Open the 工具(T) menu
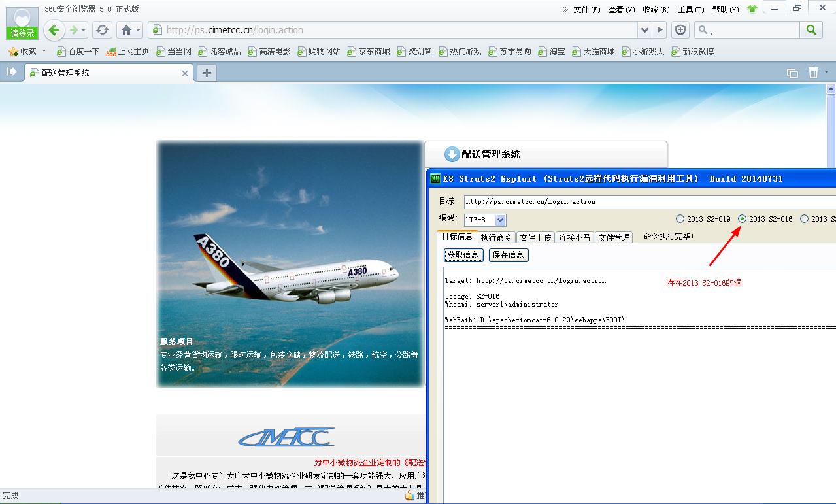The image size is (836, 504). click(x=691, y=9)
